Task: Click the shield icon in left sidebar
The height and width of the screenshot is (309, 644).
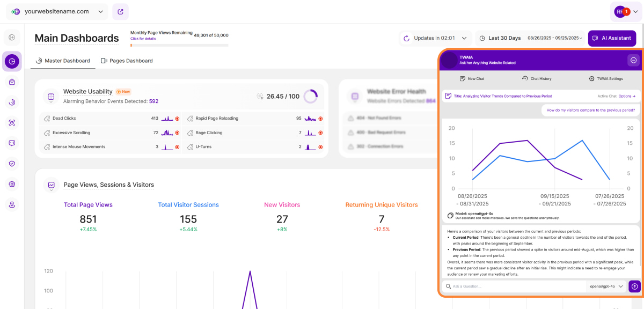Action: click(12, 164)
